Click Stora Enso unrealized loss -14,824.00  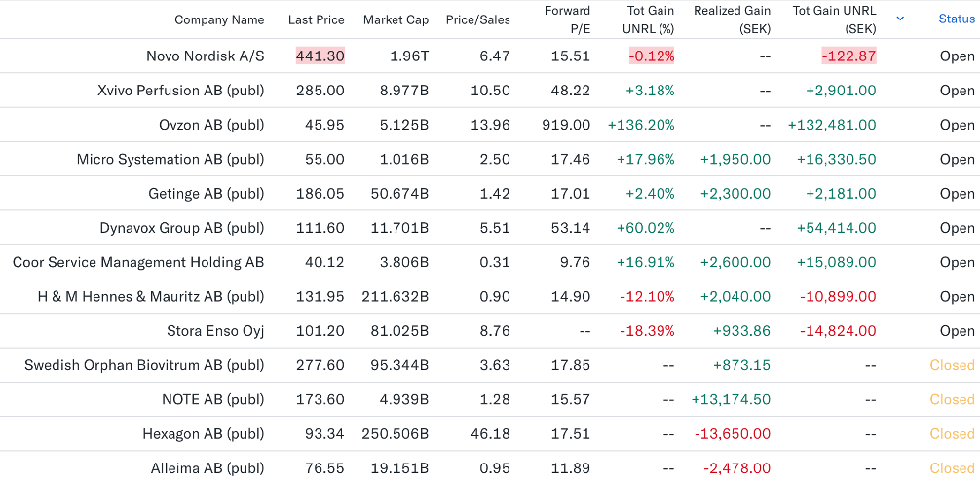coord(839,330)
